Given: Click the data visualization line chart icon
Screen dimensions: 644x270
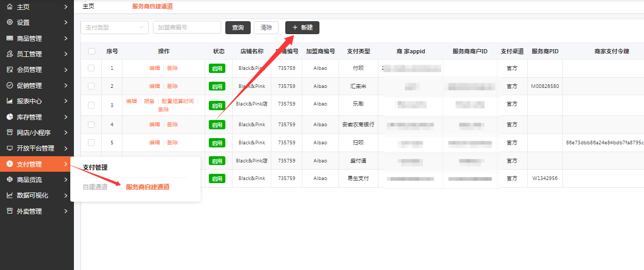Looking at the screenshot, I should coord(9,196).
